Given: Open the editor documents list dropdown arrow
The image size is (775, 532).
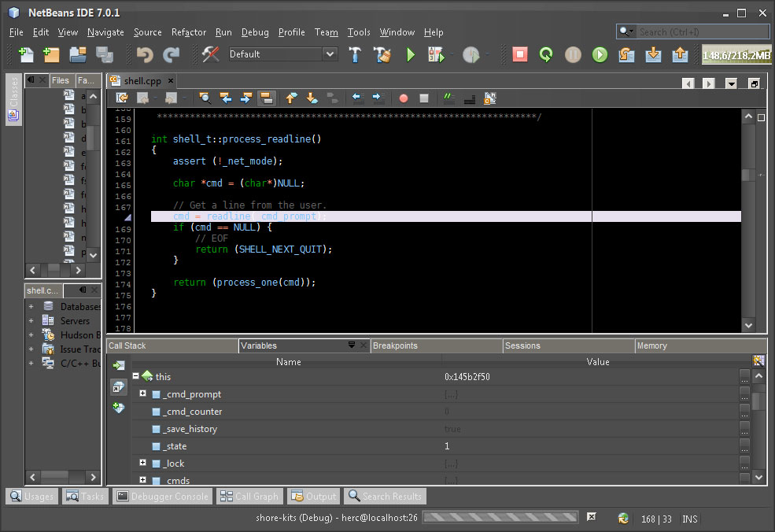Looking at the screenshot, I should point(731,83).
